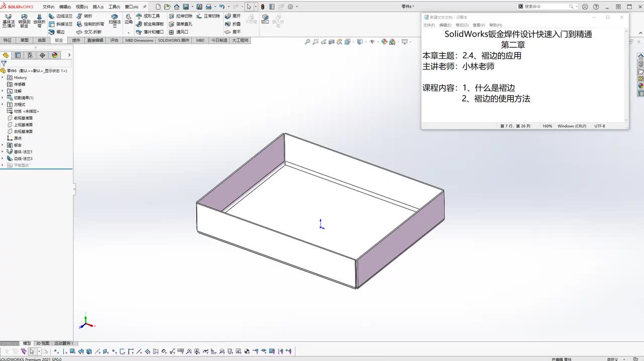The image size is (644, 361).
Task: Click the 薄片和槽口 tab and slot tool
Action: click(150, 32)
